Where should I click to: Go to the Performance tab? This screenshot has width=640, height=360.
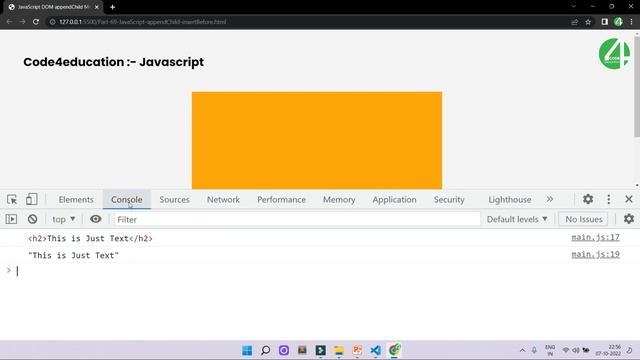(281, 200)
